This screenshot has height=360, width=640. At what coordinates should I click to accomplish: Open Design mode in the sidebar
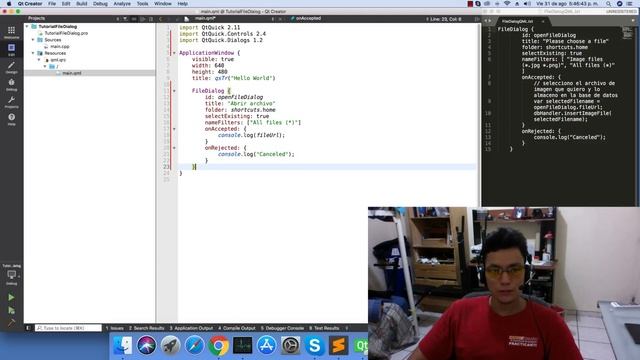(x=11, y=67)
